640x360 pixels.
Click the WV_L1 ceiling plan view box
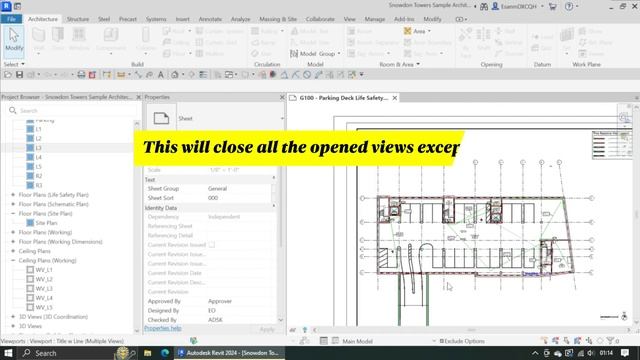(x=30, y=270)
